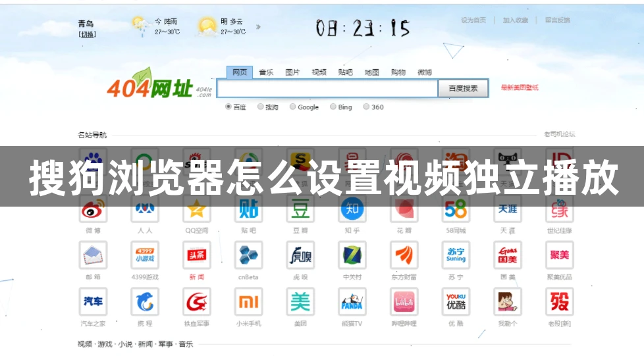Expand more weather days with the arrow
Image resolution: width=644 pixels, height=356 pixels.
[258, 27]
